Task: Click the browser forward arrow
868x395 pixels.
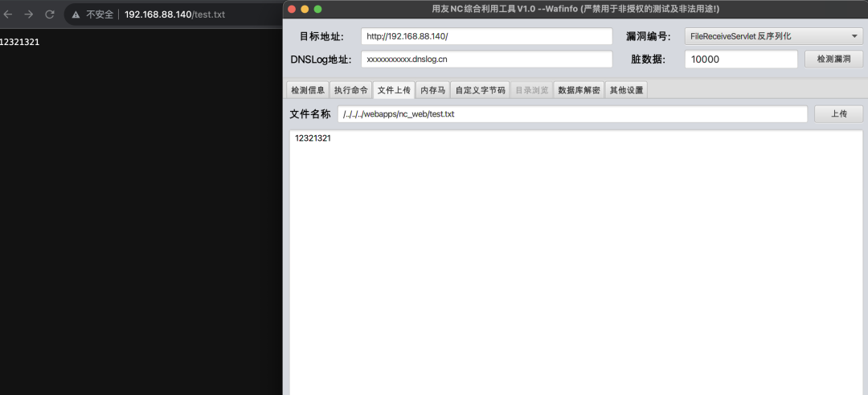Action: 29,14
